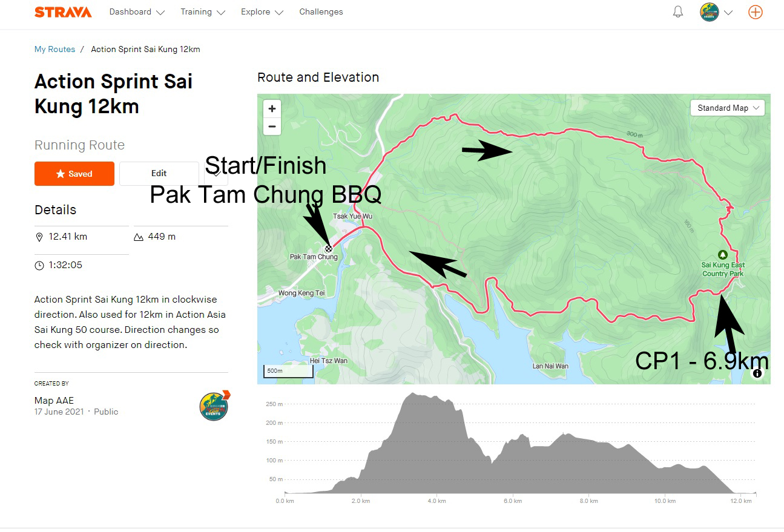The width and height of the screenshot is (784, 532).
Task: Expand the Dashboard menu
Action: (x=137, y=12)
